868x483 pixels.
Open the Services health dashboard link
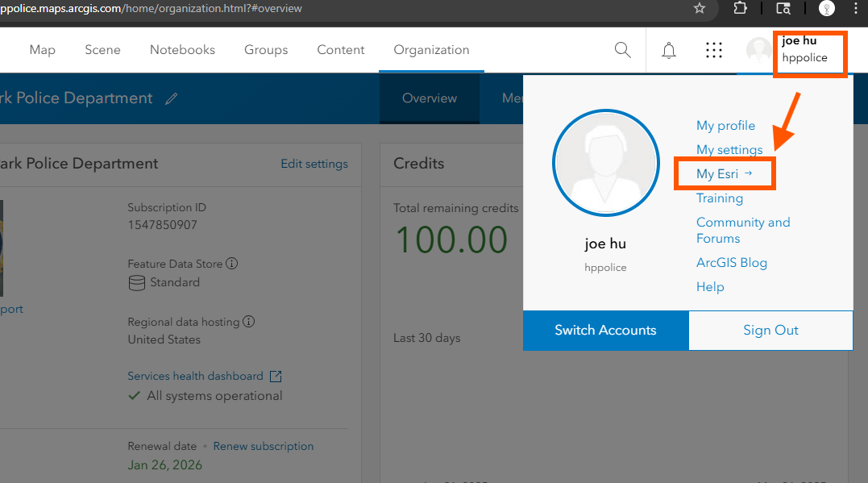(x=195, y=376)
